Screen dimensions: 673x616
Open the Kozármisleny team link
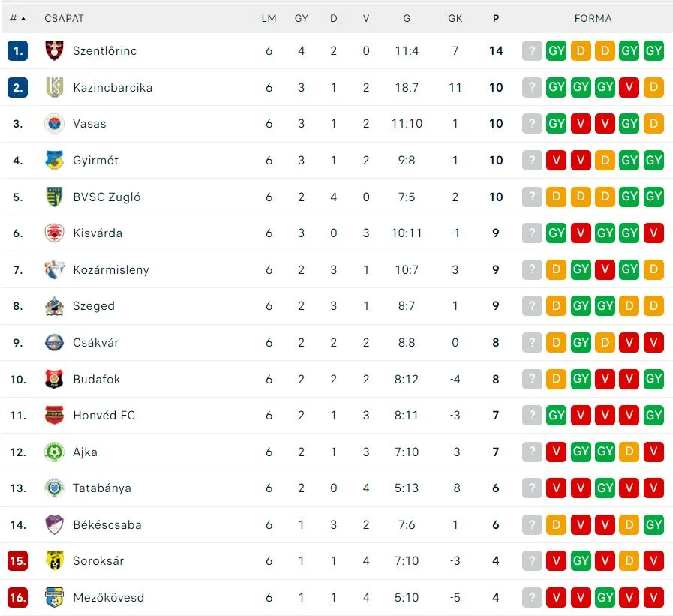coord(111,269)
